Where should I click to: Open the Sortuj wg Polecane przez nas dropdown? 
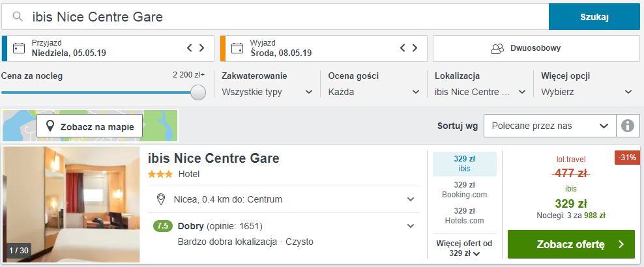[550, 126]
